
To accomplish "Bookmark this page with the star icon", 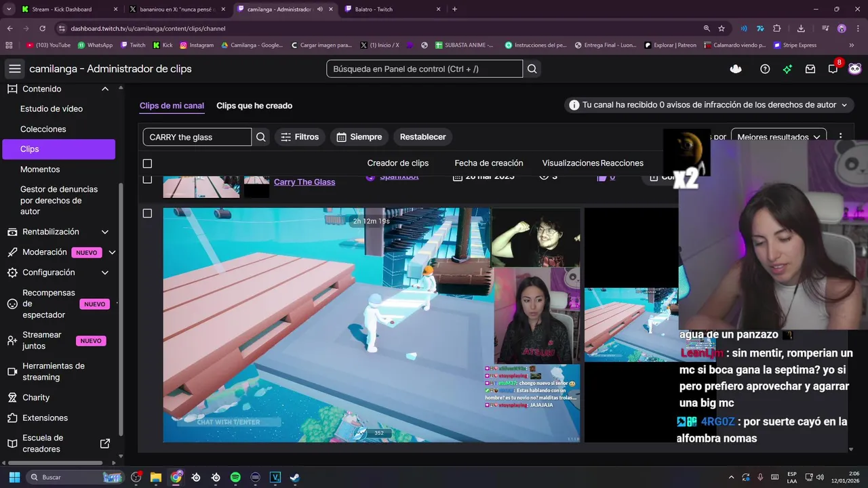I will pyautogui.click(x=722, y=28).
